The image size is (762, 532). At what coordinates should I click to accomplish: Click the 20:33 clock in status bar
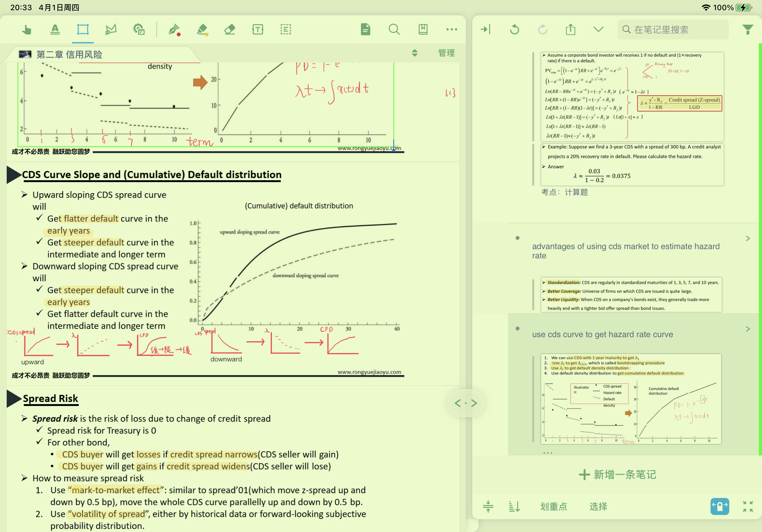pos(21,7)
